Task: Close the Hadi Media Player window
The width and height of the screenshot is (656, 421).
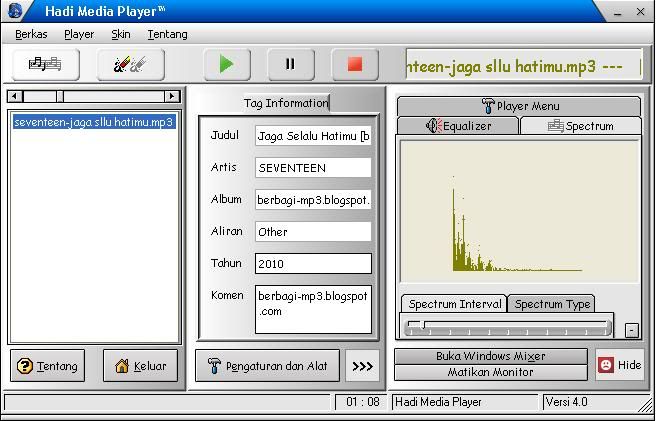Action: [640, 12]
